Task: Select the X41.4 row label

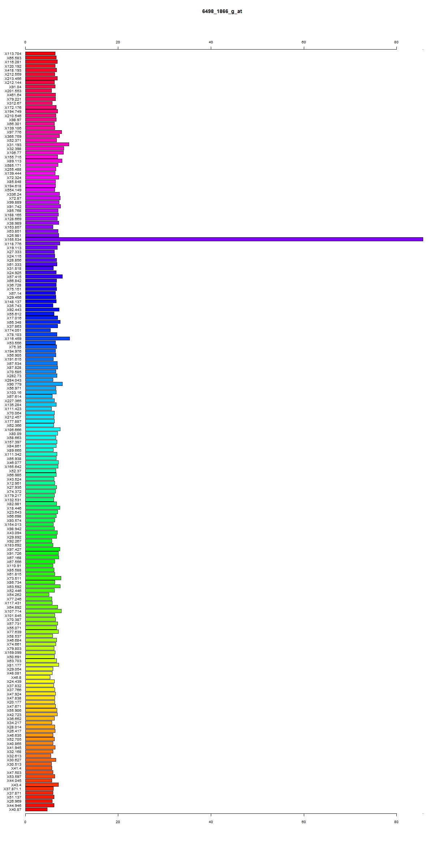Action: pos(16,768)
